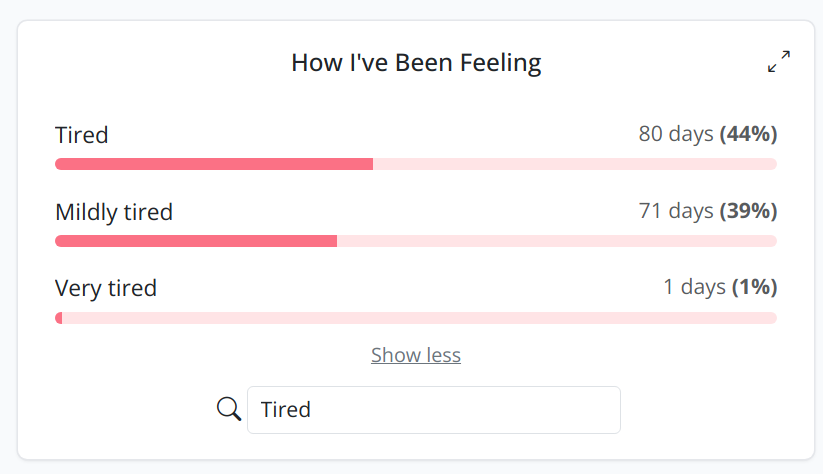Click the unfilled portion of Very tired bar

coord(419,318)
